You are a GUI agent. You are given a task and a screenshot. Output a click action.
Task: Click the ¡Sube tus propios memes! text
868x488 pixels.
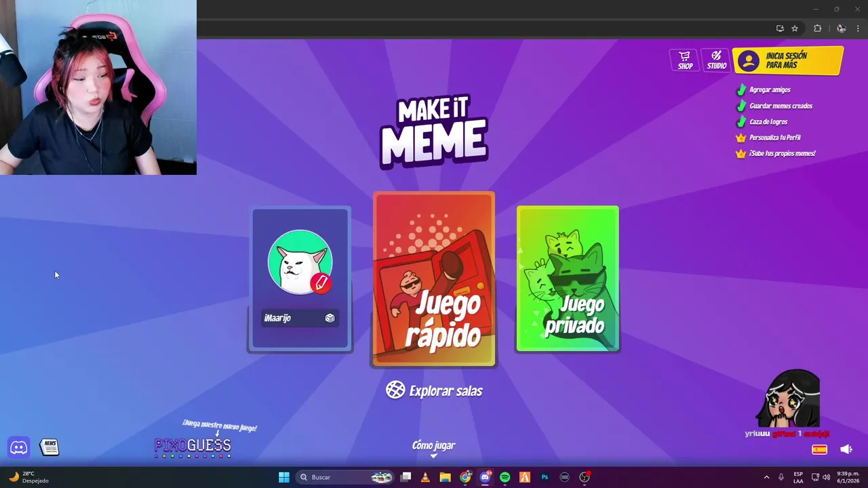783,153
